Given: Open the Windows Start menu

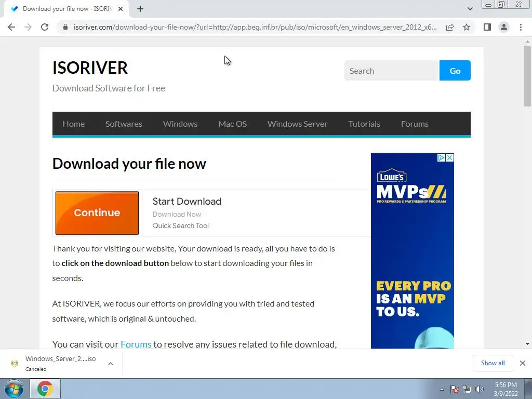Looking at the screenshot, I should pyautogui.click(x=14, y=389).
